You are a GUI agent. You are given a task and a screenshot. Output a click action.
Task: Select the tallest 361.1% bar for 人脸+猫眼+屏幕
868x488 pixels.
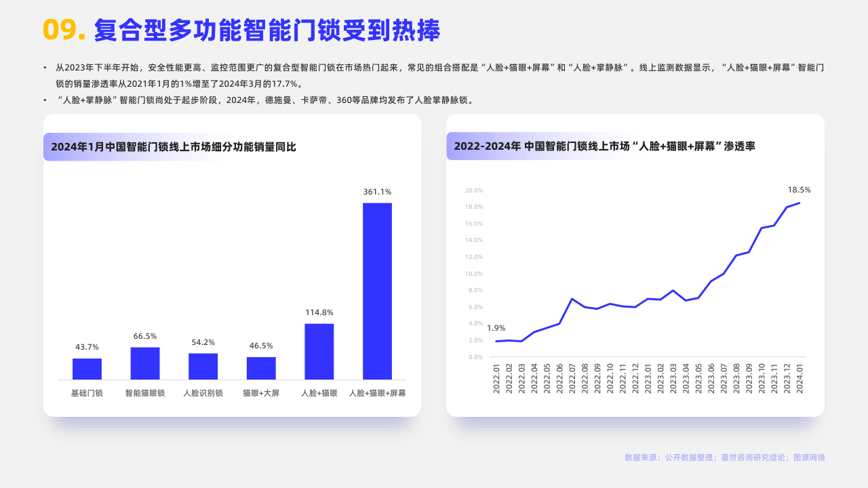point(377,291)
